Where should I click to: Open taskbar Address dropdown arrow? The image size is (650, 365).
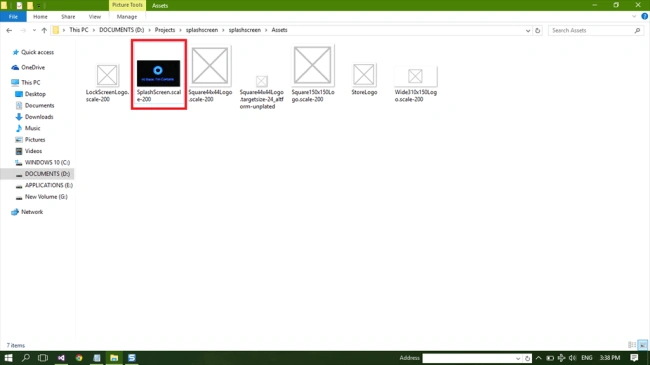click(x=518, y=358)
